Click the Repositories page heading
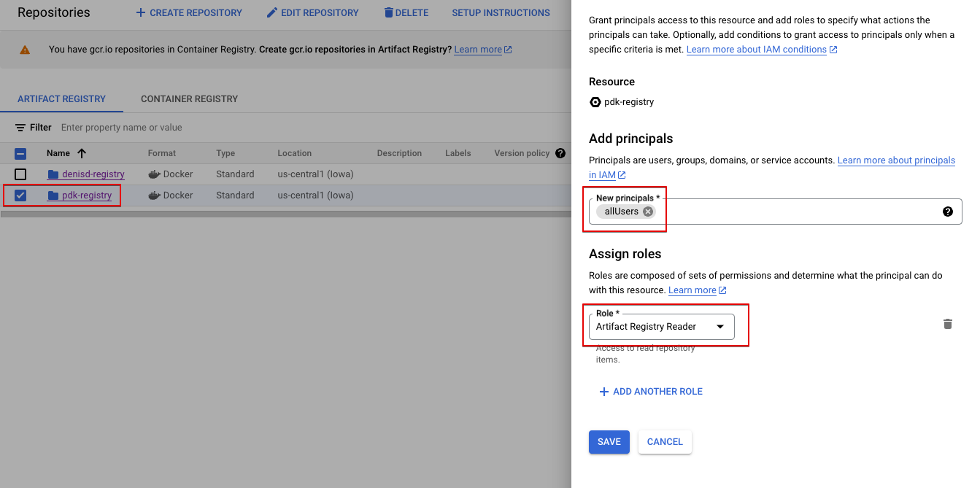Screen dimensions: 980x488 (x=54, y=12)
